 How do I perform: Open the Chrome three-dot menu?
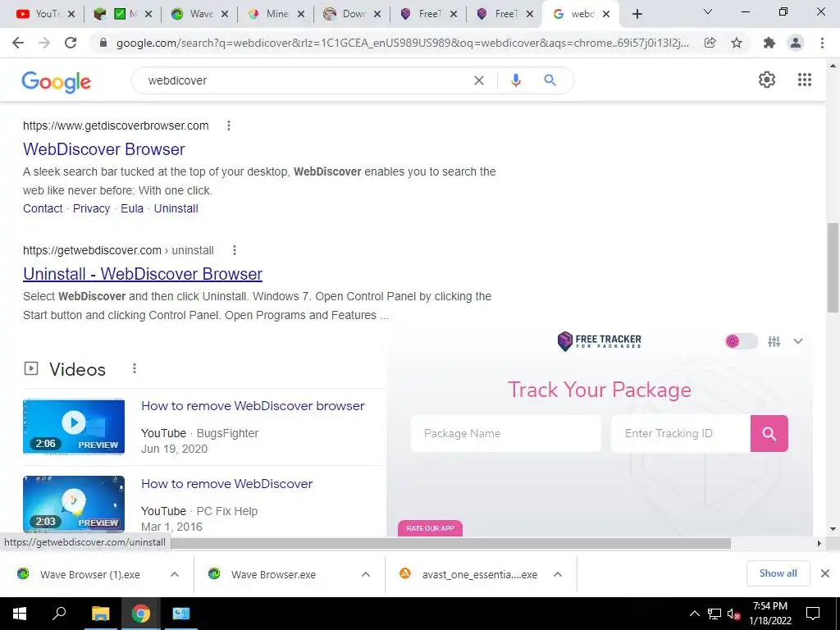pyautogui.click(x=822, y=43)
